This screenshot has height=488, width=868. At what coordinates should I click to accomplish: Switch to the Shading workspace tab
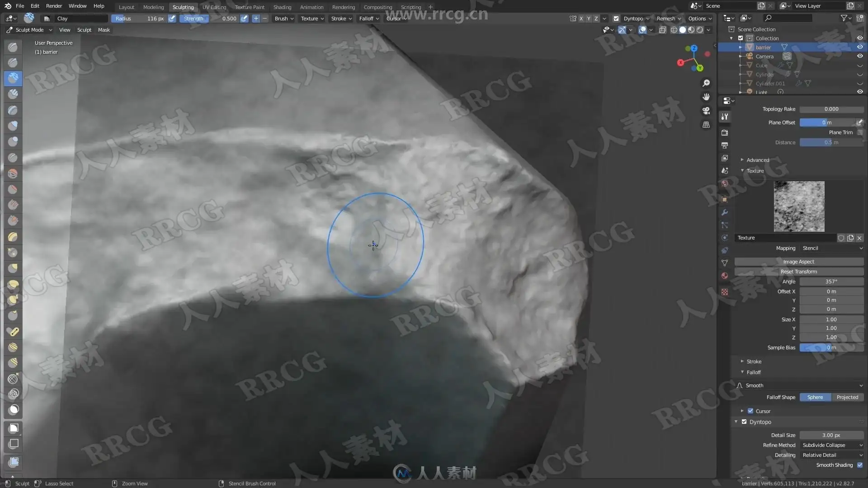coord(282,7)
